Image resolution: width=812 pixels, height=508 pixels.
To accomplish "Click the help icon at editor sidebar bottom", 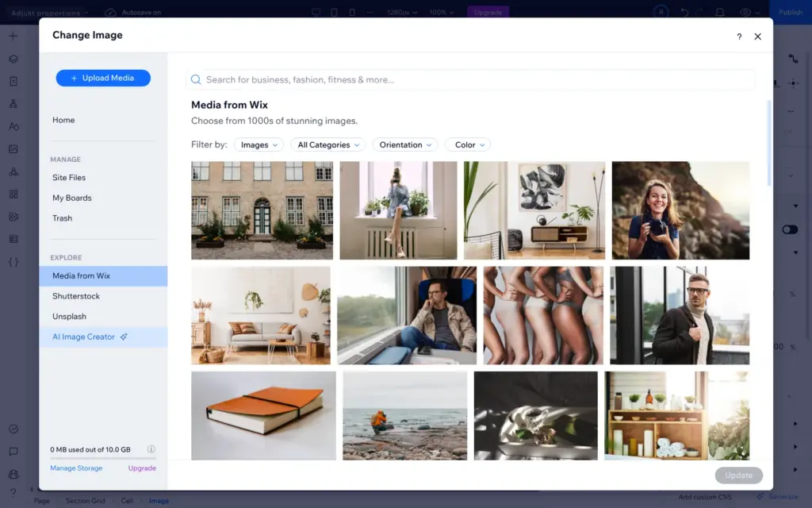I will tap(13, 492).
